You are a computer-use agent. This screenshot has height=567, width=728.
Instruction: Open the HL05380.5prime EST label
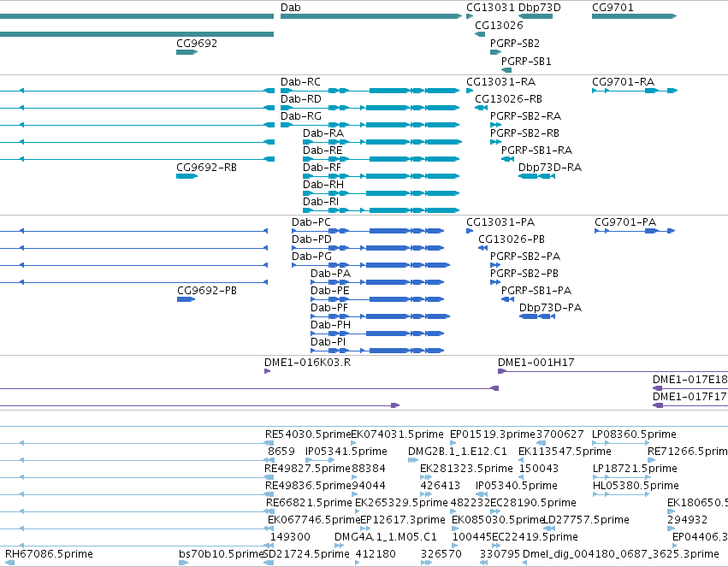pos(636,487)
